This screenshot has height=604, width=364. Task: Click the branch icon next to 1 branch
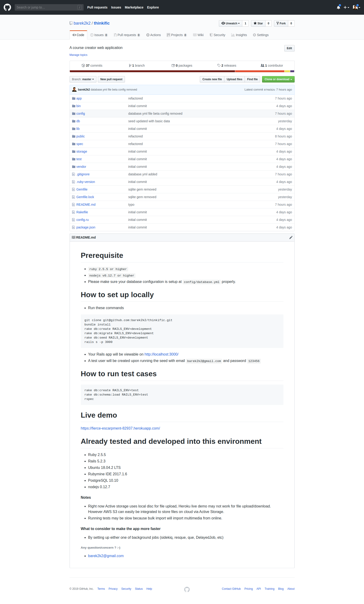[x=130, y=65]
